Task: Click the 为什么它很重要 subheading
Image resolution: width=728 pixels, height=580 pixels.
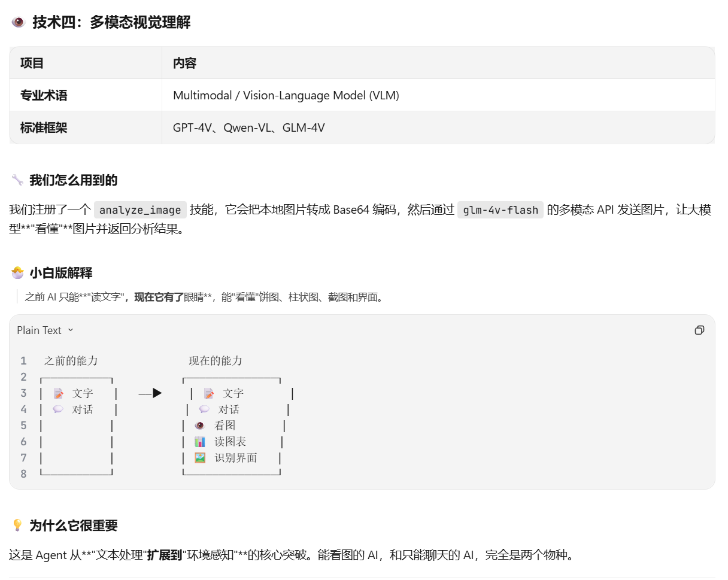Action: (74, 526)
